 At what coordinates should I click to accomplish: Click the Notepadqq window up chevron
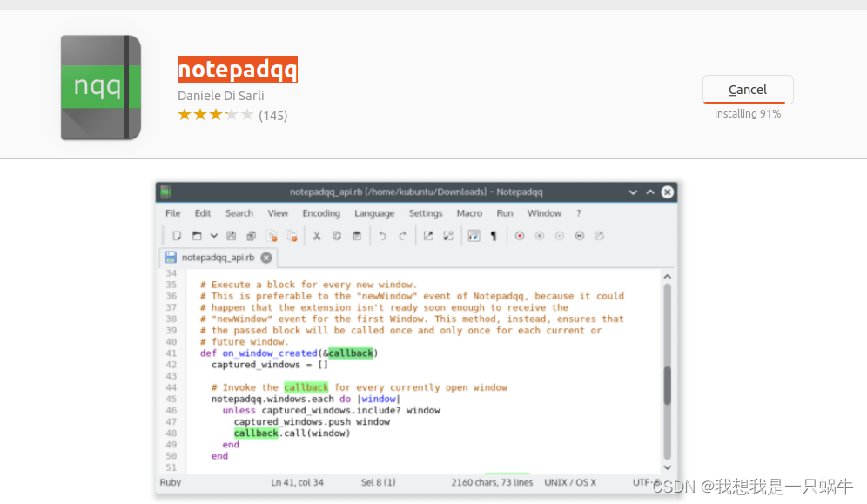650,192
